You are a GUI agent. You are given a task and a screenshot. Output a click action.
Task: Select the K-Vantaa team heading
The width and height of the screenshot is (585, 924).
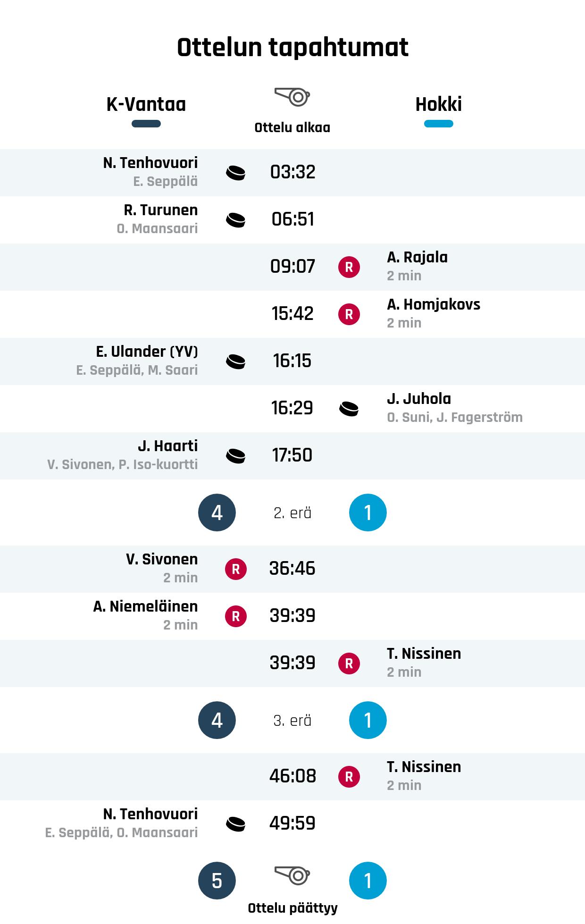(146, 104)
